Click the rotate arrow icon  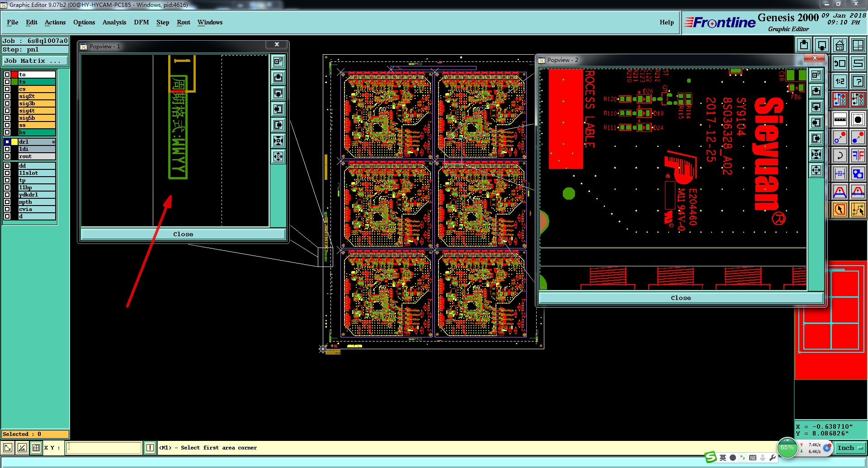tap(840, 156)
